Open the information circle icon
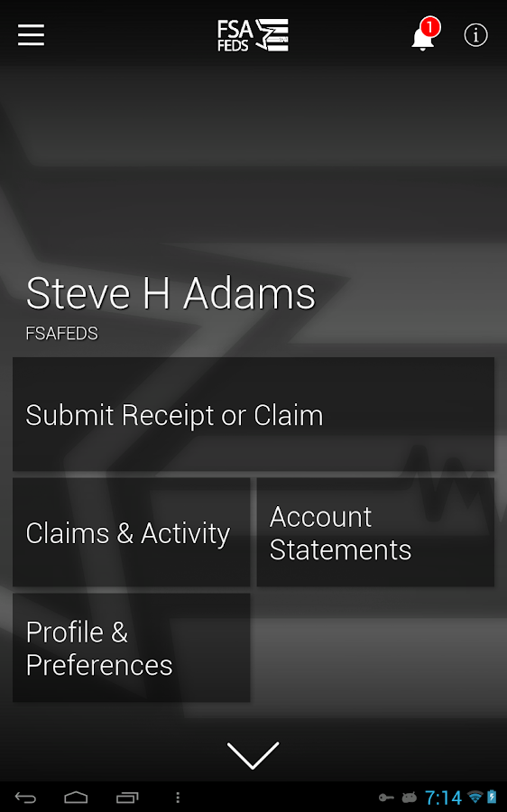The width and height of the screenshot is (507, 812). pyautogui.click(x=475, y=35)
